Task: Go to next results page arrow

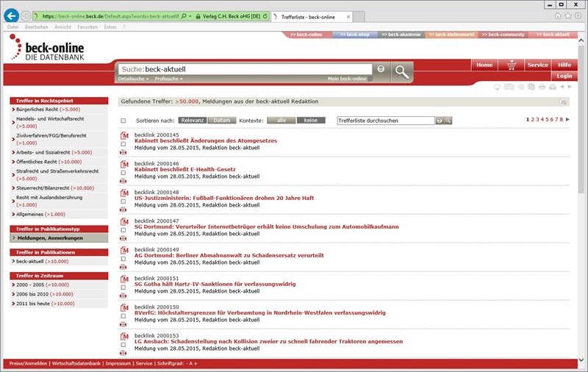Action: tap(567, 120)
